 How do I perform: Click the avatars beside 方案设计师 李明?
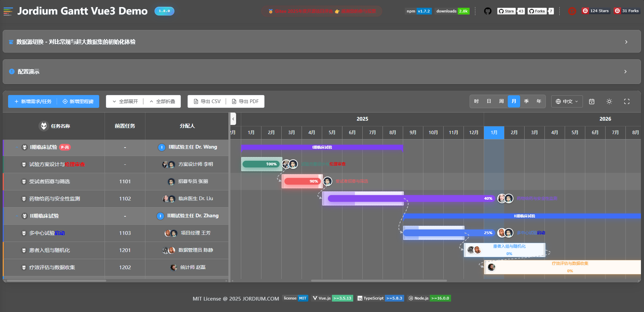[x=169, y=164]
